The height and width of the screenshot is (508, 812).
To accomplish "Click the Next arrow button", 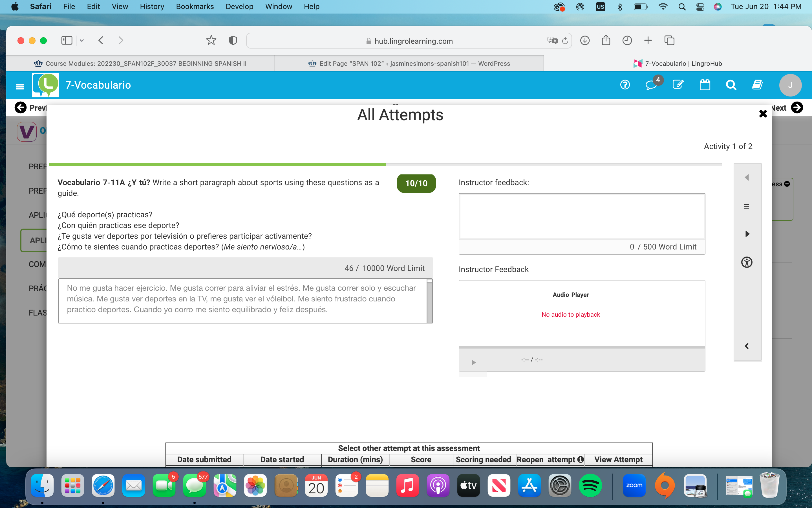I will point(797,108).
